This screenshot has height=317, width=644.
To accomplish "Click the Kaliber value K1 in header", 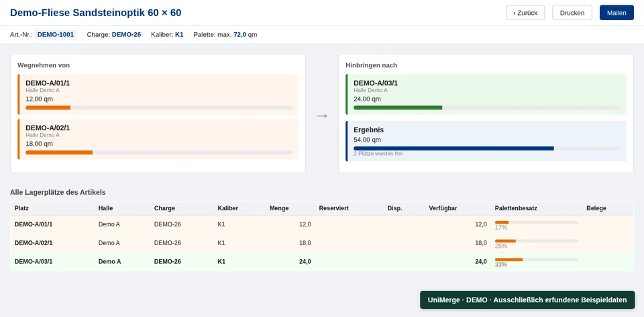I will click(179, 34).
